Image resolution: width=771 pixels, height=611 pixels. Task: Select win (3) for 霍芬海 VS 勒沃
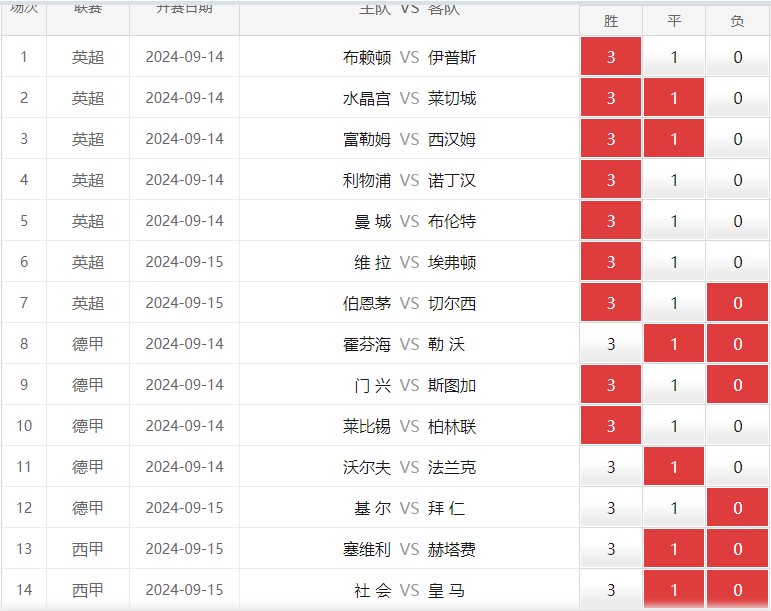pos(611,343)
